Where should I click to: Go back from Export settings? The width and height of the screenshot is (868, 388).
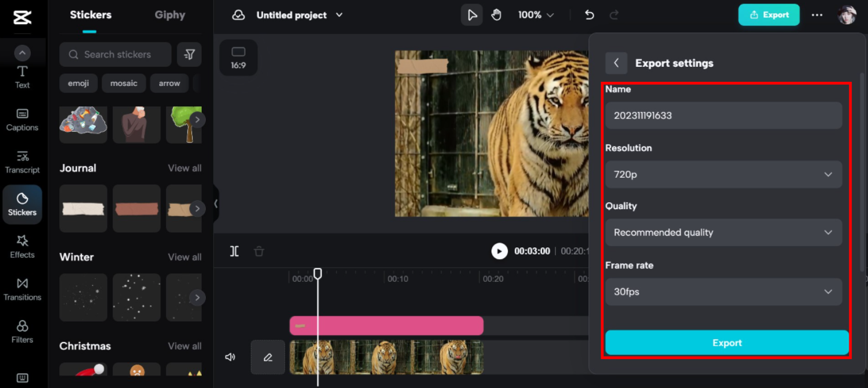click(616, 63)
